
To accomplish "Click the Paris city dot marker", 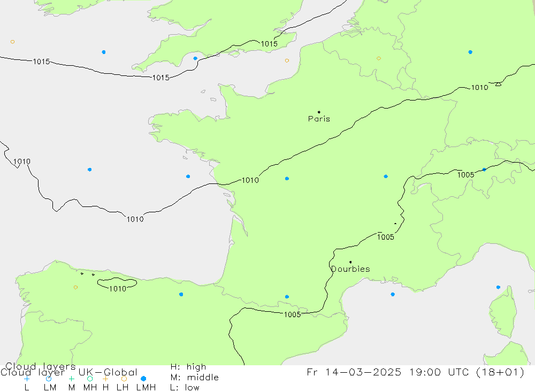I will click(x=319, y=112).
